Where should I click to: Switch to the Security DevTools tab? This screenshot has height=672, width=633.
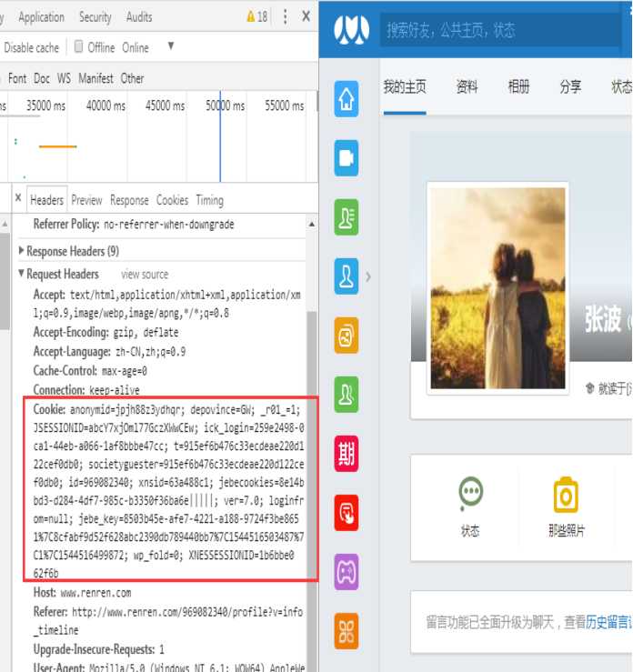tap(95, 17)
